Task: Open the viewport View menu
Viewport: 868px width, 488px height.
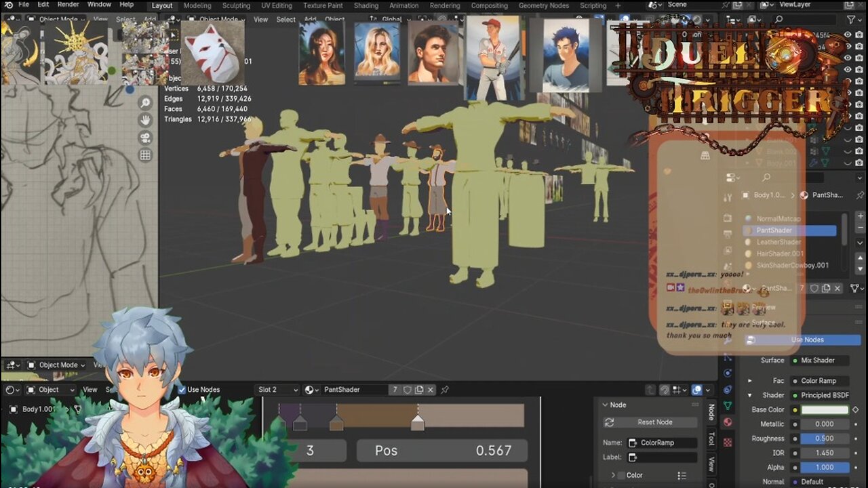Action: point(261,20)
